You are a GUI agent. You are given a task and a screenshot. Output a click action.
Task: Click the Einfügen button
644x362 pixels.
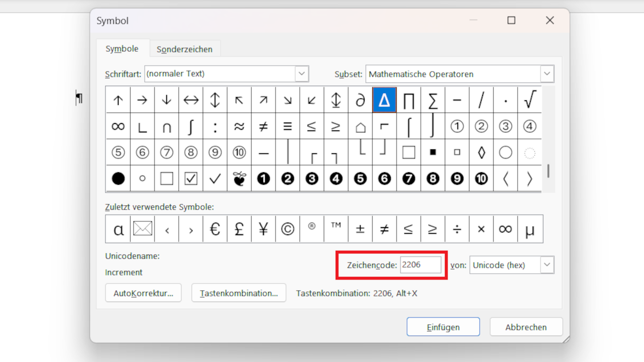point(443,327)
